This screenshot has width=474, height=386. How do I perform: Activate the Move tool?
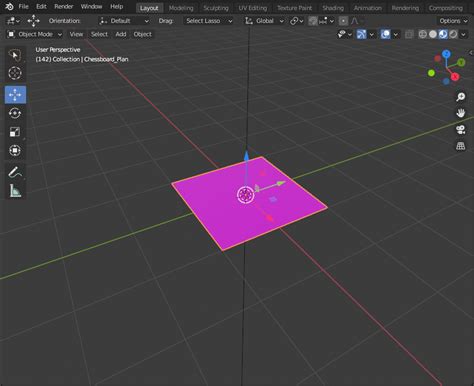point(15,95)
